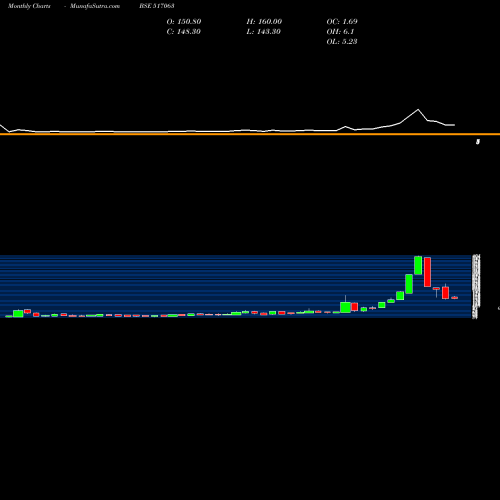Click the 'OC: 1.69' value
Viewport: 500px width, 500px height.
342,21
